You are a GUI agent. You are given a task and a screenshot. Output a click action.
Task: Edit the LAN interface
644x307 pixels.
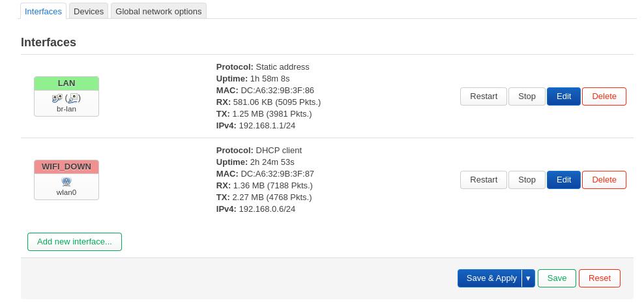coord(564,96)
